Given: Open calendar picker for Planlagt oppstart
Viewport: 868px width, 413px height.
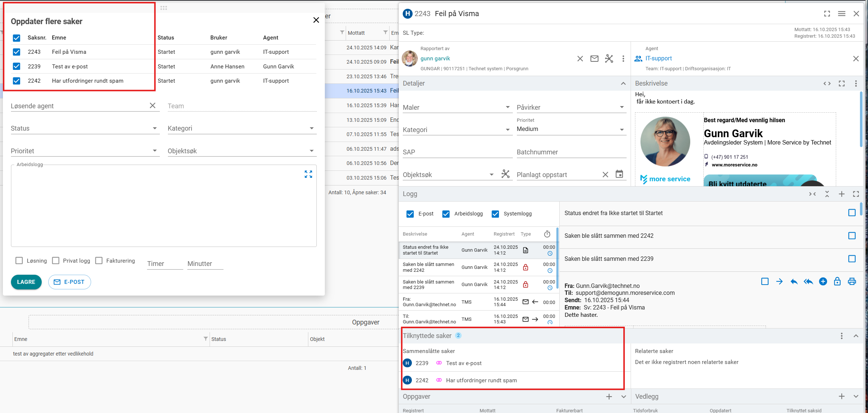Looking at the screenshot, I should tap(619, 174).
